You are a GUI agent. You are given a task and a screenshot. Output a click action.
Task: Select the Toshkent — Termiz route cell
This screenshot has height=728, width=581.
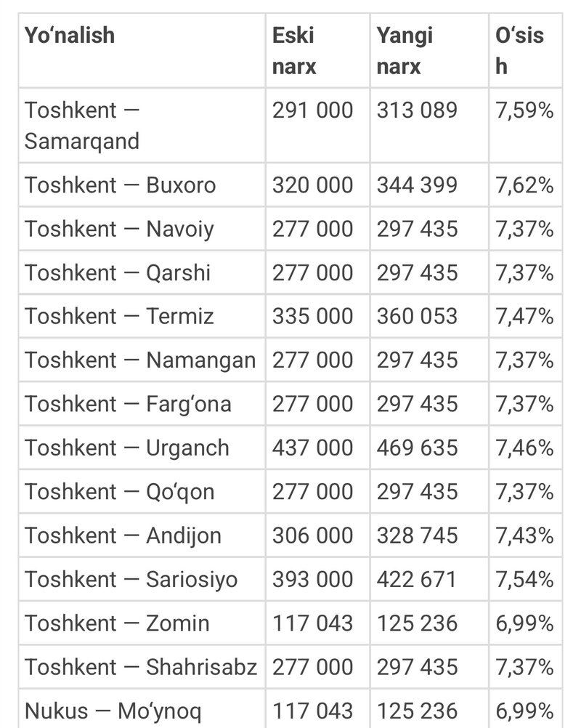click(119, 316)
